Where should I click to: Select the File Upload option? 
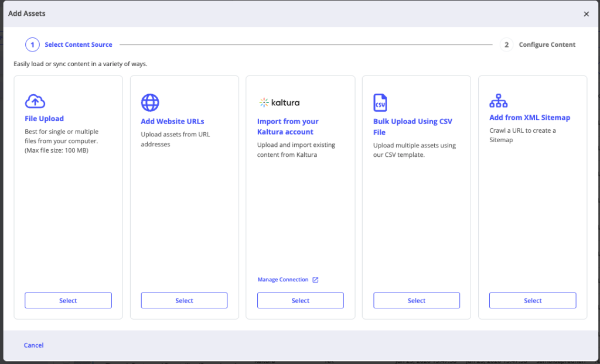[68, 301]
